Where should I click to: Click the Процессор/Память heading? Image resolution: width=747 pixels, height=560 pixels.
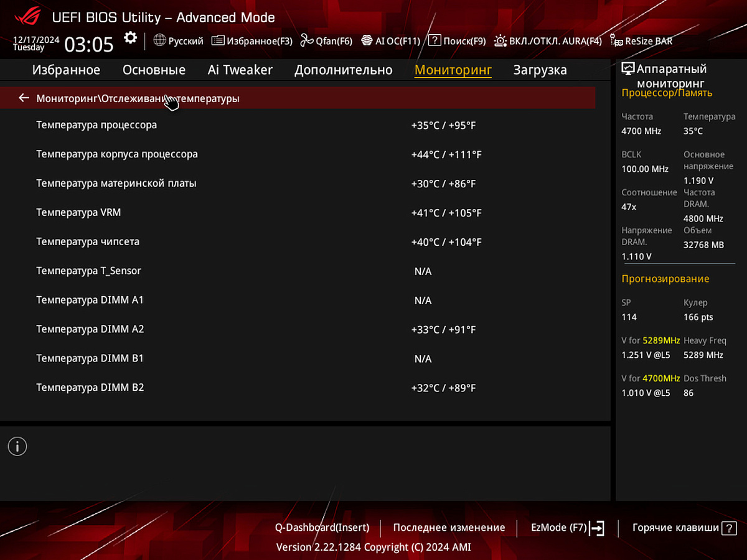click(x=667, y=93)
